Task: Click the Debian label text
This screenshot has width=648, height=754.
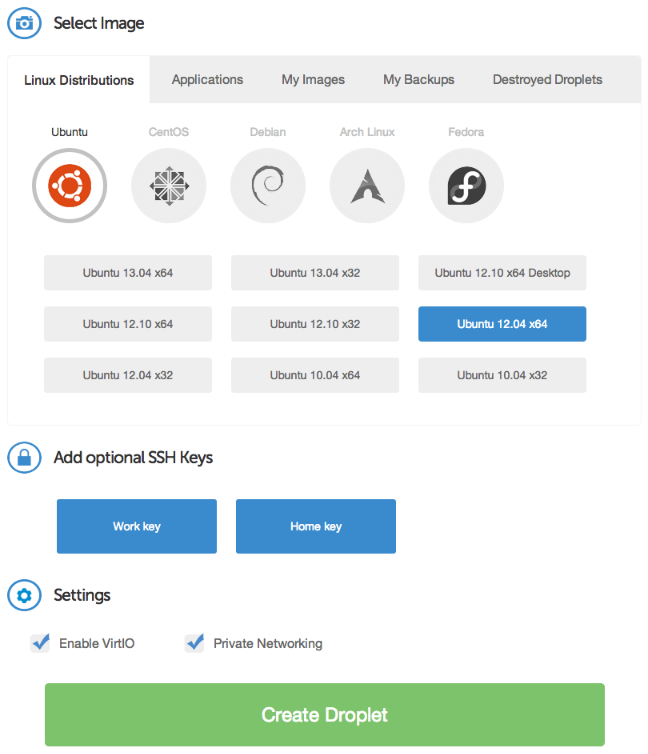Action: click(268, 132)
